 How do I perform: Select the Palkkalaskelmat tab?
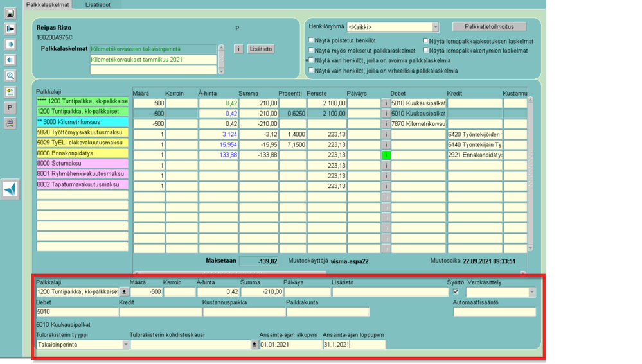pyautogui.click(x=48, y=4)
